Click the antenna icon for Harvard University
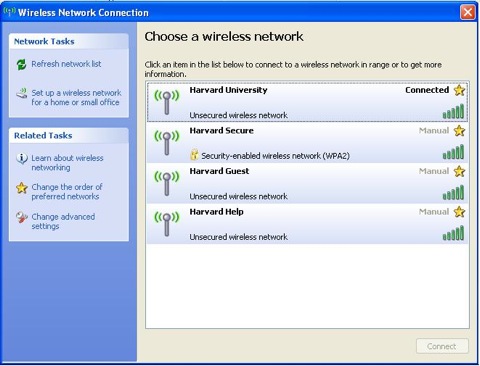 (167, 103)
